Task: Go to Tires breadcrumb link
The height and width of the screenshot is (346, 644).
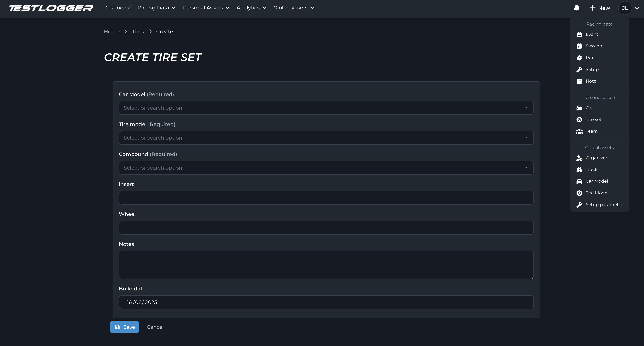Action: 138,31
